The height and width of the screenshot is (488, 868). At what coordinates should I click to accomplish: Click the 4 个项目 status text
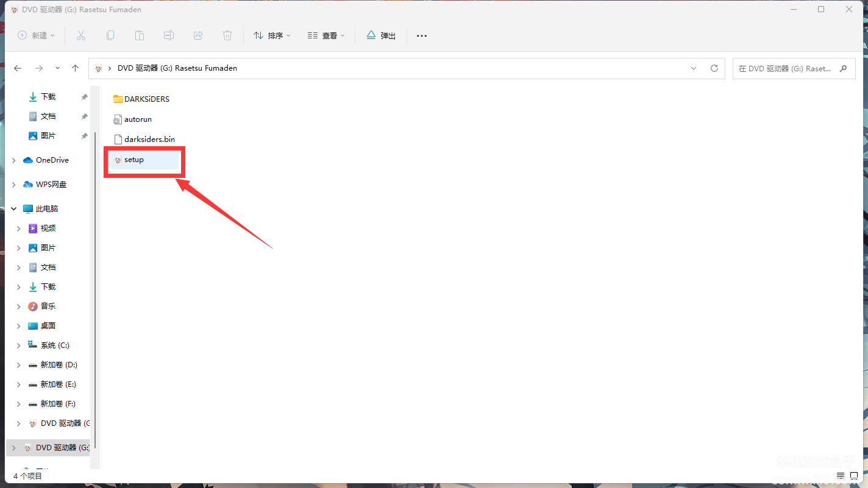[27, 476]
